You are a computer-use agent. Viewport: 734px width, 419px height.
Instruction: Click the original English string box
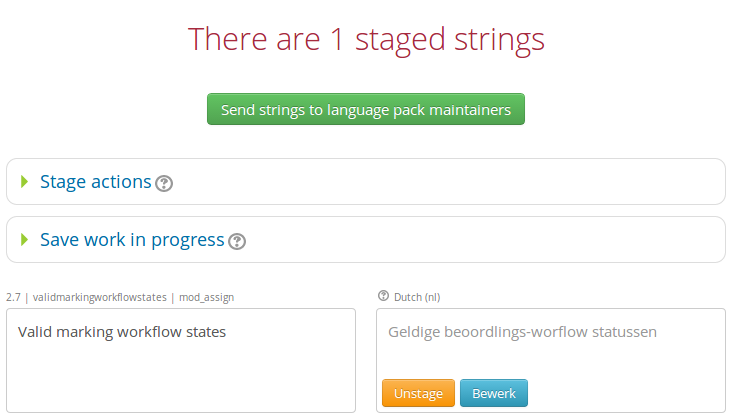181,370
